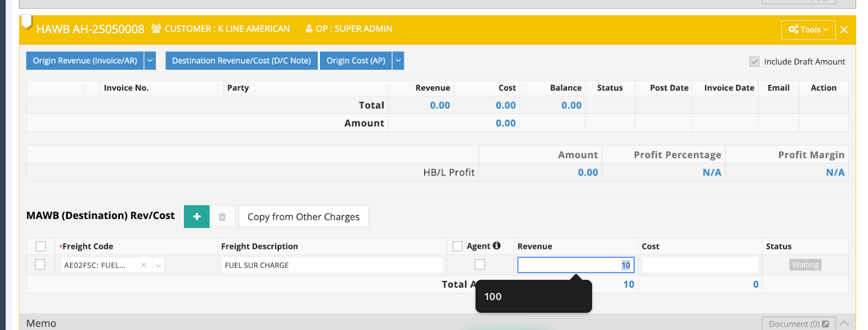
Task: Click the green plus add row button
Action: point(196,217)
